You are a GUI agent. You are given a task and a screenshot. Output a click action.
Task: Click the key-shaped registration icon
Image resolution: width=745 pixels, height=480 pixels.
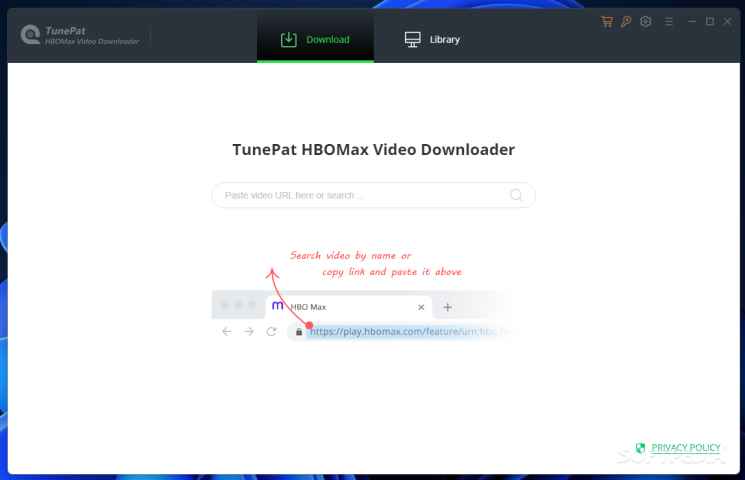point(626,21)
